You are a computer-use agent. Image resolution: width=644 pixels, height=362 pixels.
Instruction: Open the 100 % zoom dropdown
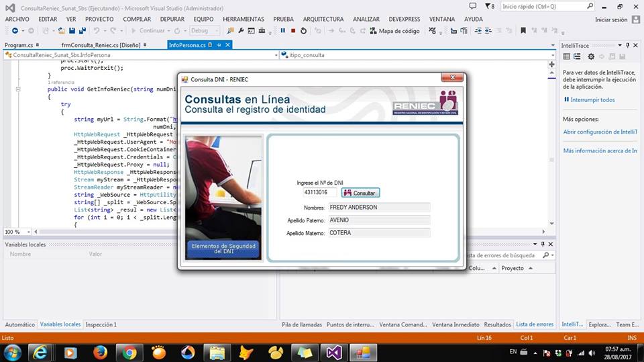[x=28, y=232]
